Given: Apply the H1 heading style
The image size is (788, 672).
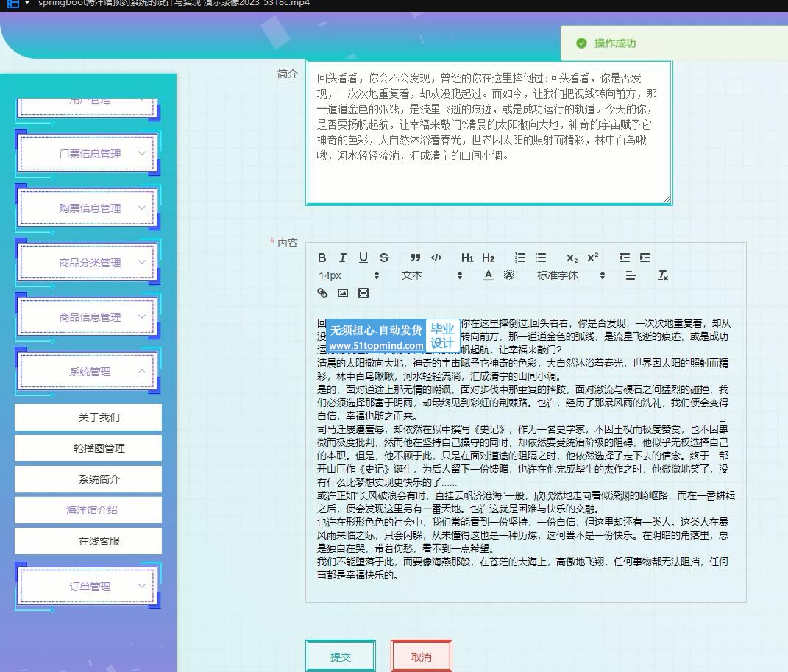Looking at the screenshot, I should (467, 258).
